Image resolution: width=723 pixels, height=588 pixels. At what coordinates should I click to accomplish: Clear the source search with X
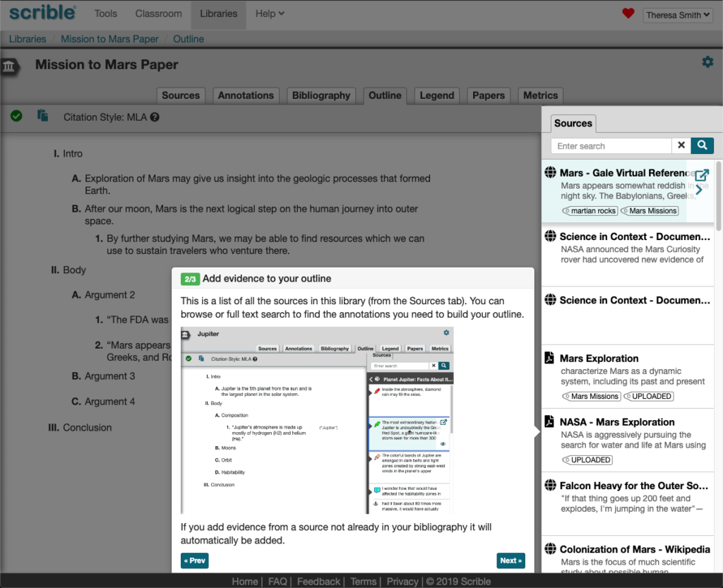[681, 145]
